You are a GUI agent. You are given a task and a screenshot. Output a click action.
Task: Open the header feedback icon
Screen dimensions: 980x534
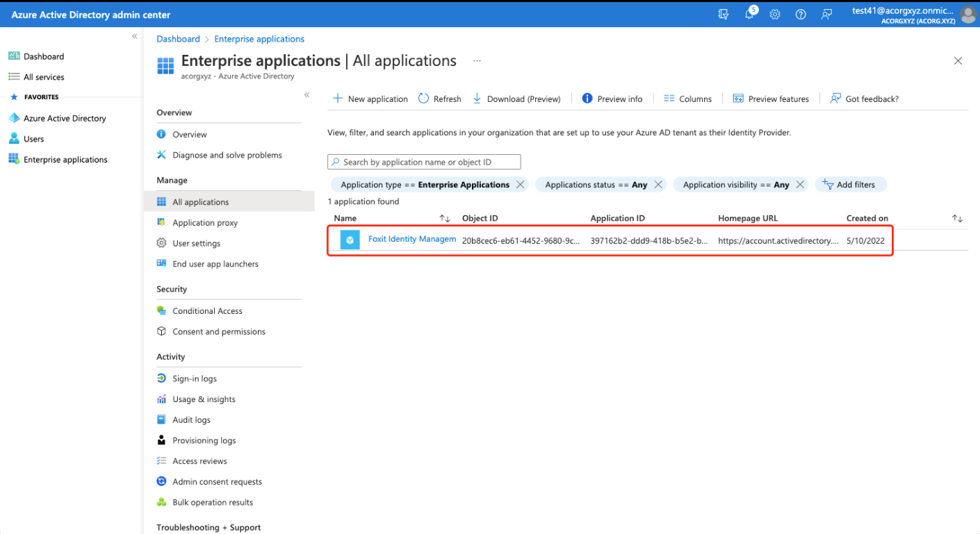pos(826,15)
